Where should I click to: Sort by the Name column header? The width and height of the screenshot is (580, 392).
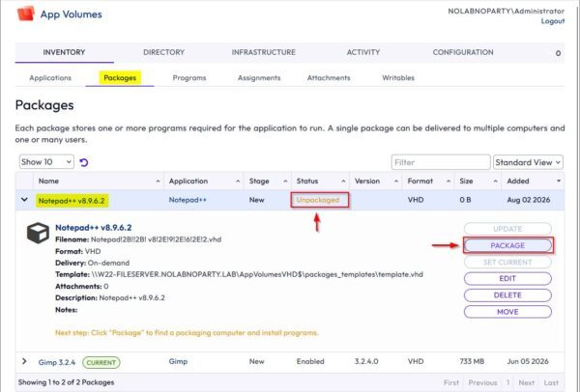point(99,182)
